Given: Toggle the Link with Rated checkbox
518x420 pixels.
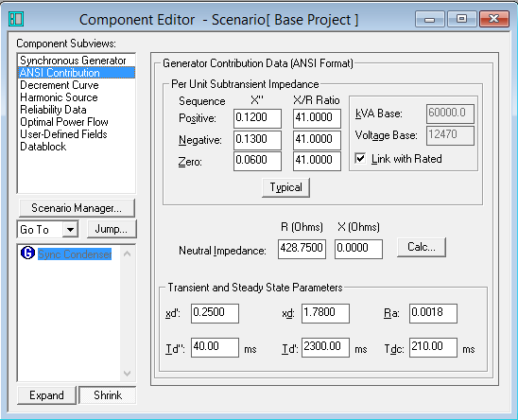Looking at the screenshot, I should (360, 158).
